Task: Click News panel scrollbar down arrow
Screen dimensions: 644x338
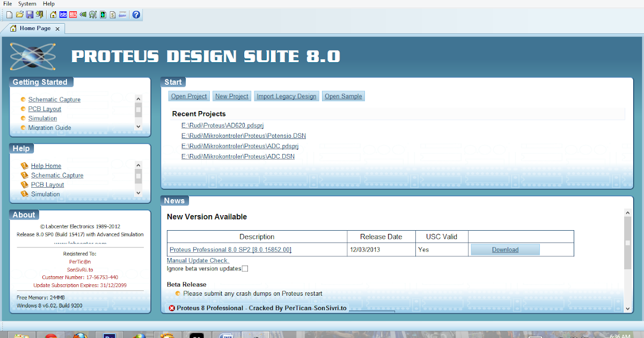Action: 628,308
